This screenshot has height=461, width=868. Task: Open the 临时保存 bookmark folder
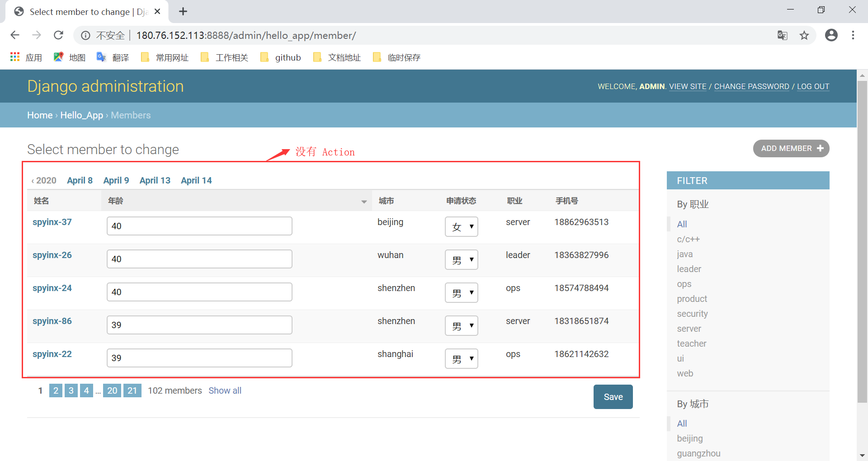pos(397,57)
